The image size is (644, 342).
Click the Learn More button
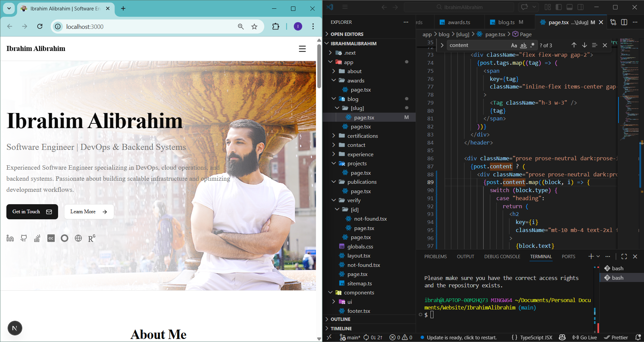[x=89, y=212]
